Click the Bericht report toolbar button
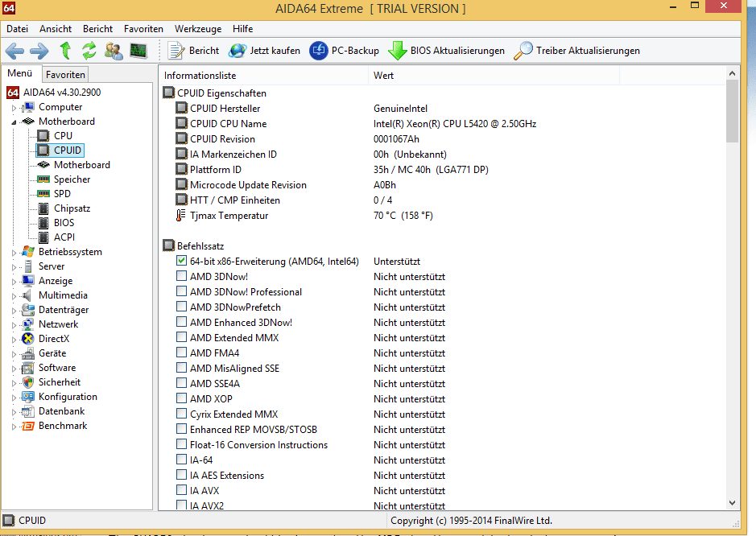The image size is (756, 536). coord(193,51)
